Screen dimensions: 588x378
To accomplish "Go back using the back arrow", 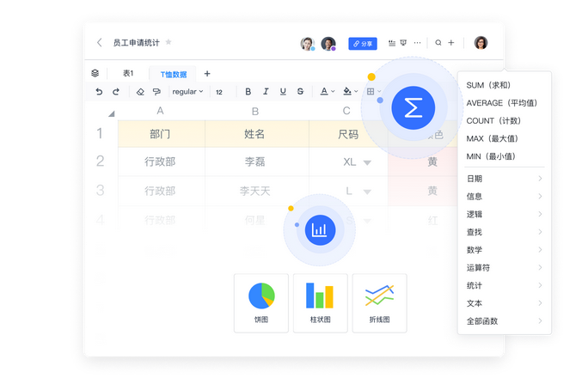I will pos(100,42).
